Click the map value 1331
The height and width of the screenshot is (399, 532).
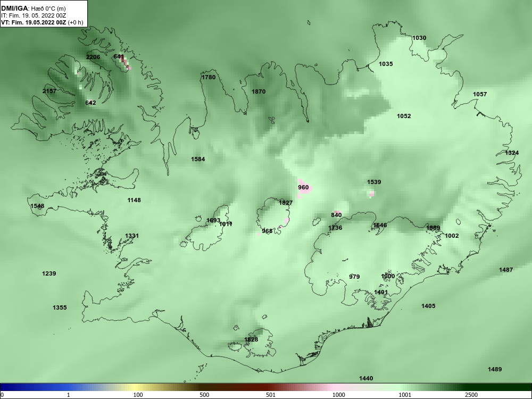(x=132, y=236)
